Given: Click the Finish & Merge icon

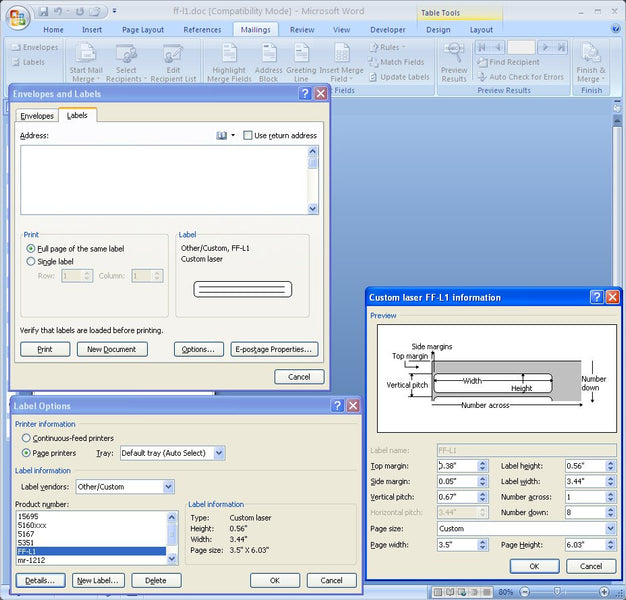Looking at the screenshot, I should tap(591, 53).
